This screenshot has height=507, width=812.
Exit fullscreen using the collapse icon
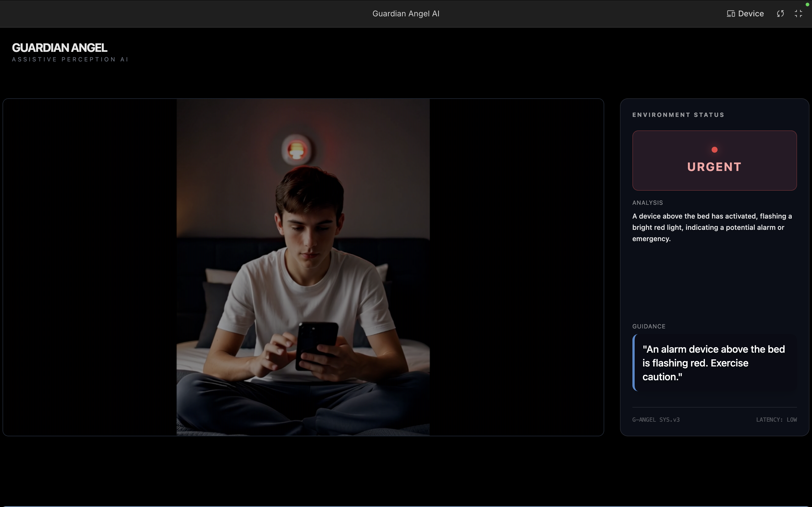point(798,14)
